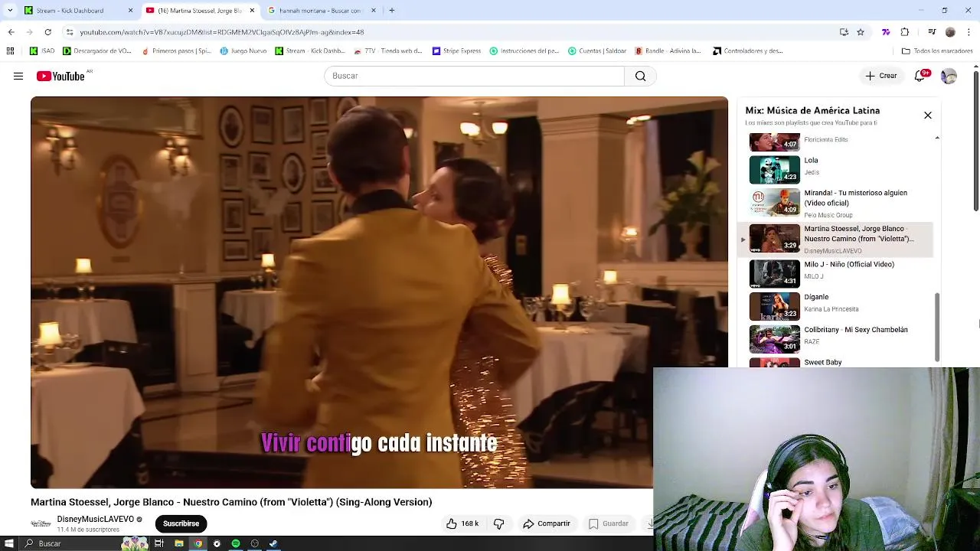Open the Controladores y des... bookmark

point(747,51)
